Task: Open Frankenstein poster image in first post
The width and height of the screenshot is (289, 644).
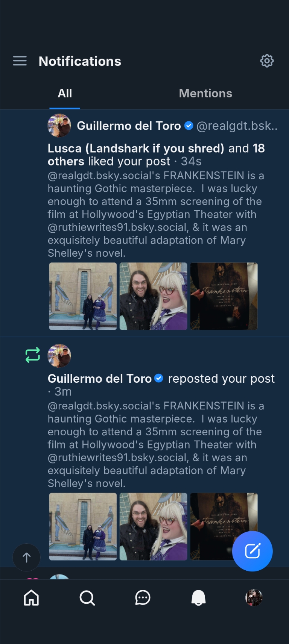Action: (x=224, y=296)
